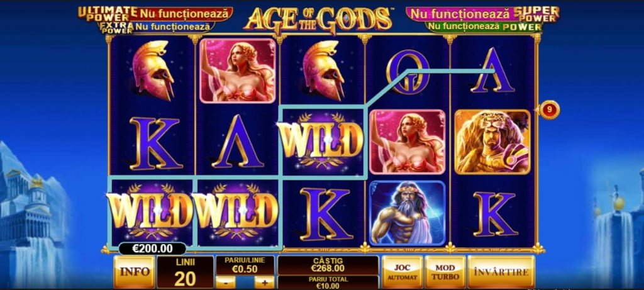Click the Aphrodite symbol in the top row

[237, 70]
